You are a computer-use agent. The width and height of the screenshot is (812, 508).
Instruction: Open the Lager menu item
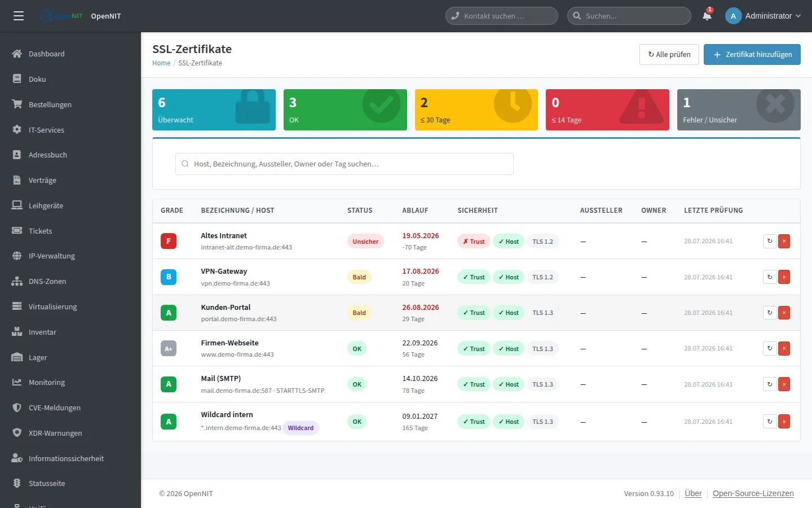tap(70, 357)
